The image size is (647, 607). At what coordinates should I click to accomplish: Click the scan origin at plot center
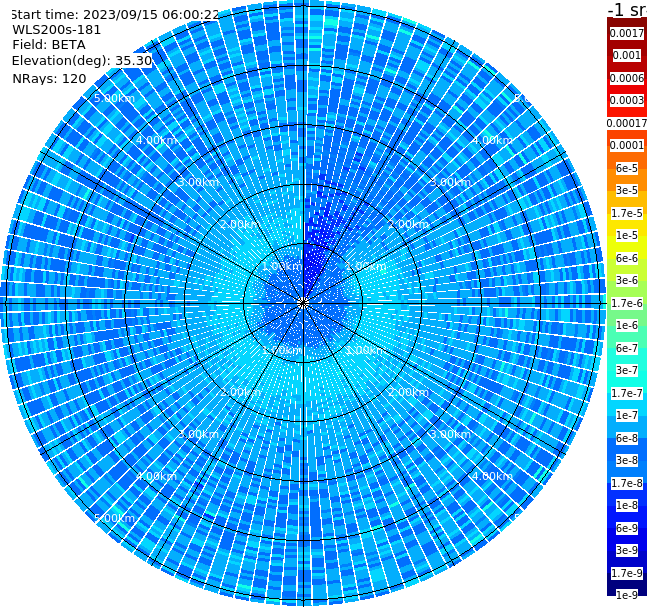coord(303,304)
